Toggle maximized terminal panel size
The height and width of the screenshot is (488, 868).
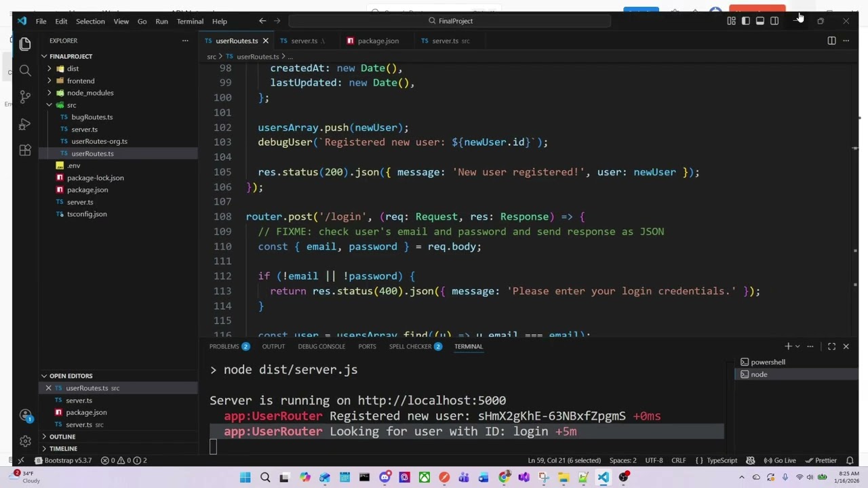click(x=831, y=346)
